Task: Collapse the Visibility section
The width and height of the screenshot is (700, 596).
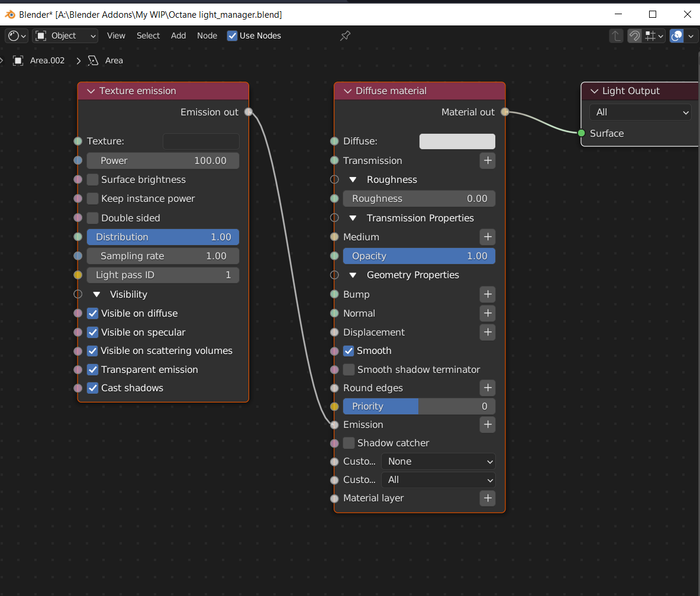Action: [97, 294]
